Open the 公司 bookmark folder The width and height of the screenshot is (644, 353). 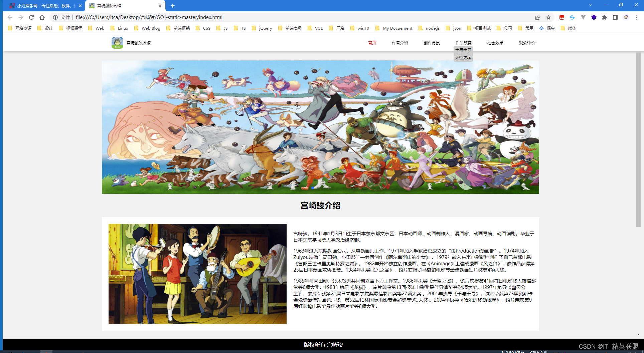coord(504,28)
